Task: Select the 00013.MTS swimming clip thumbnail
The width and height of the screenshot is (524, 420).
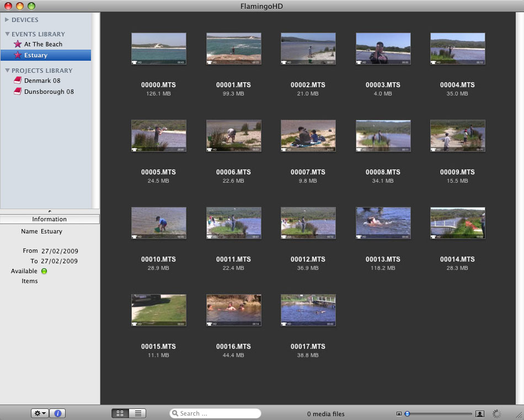Action: tap(383, 222)
